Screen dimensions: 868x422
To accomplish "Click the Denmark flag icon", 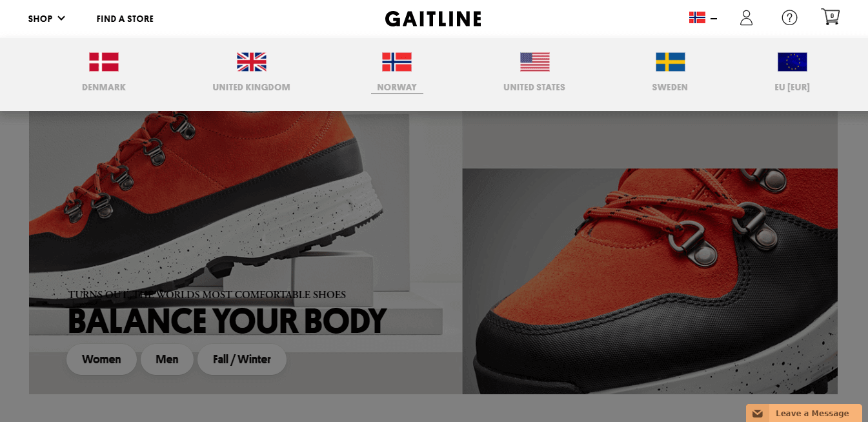I will click(x=104, y=62).
